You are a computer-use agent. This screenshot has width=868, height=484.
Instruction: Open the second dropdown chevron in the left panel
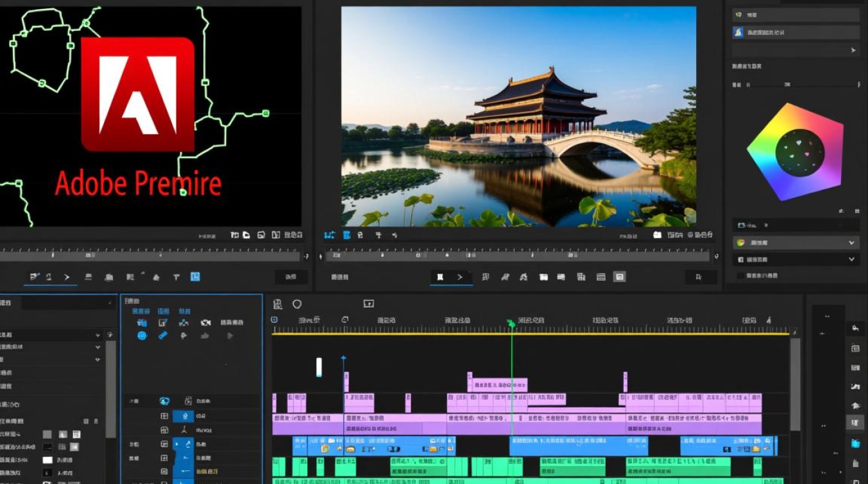(x=98, y=347)
